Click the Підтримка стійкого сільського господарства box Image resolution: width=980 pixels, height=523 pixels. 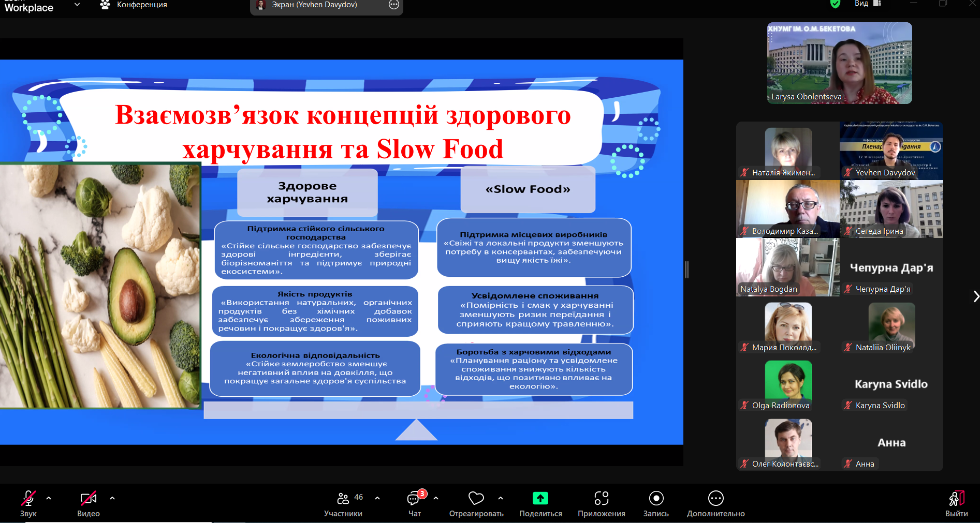(x=316, y=250)
